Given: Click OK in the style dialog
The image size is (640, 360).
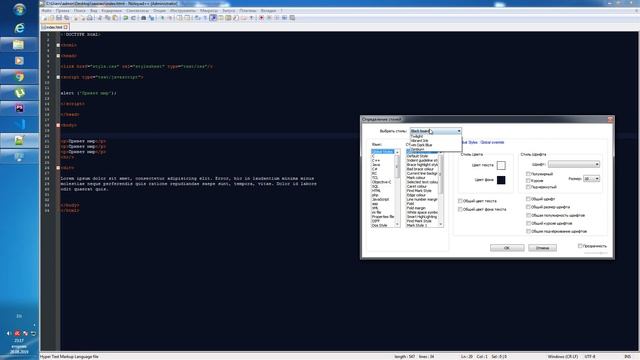Looking at the screenshot, I should tap(507, 248).
